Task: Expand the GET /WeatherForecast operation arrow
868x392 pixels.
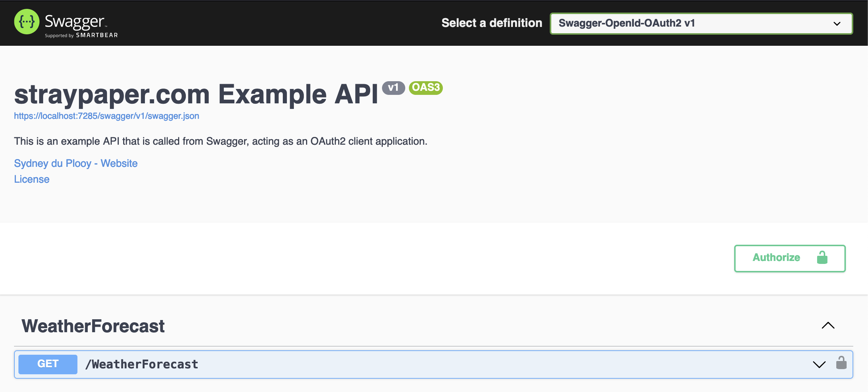Action: coord(819,364)
